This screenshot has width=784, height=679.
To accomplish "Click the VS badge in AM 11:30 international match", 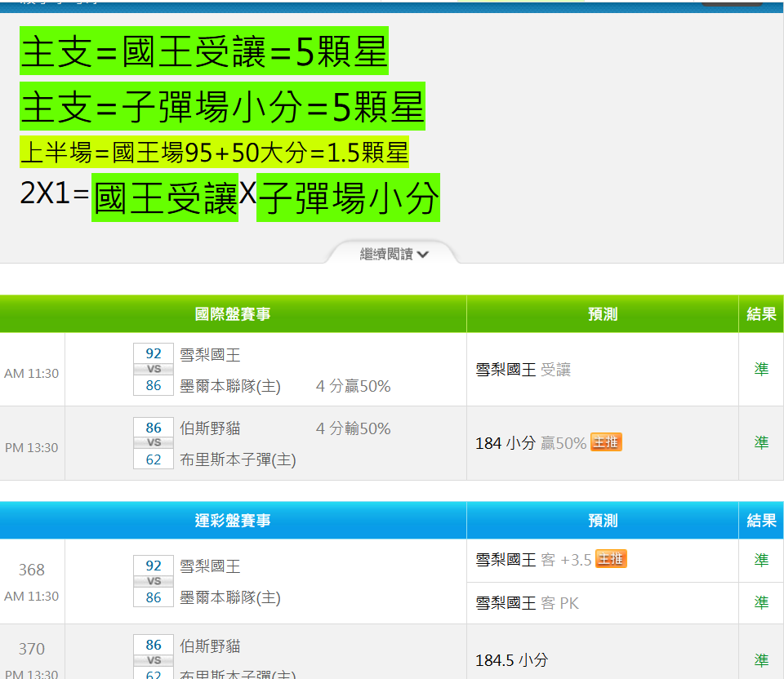I will pos(154,370).
